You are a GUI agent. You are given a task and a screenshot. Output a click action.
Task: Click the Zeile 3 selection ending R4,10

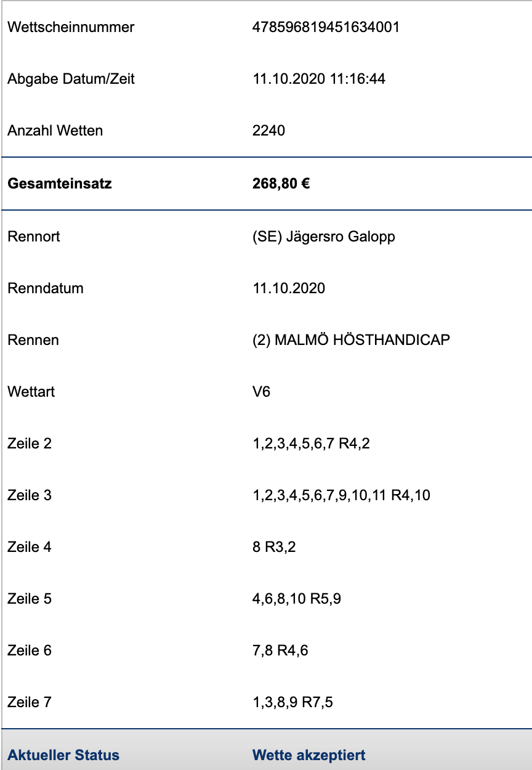coord(341,495)
